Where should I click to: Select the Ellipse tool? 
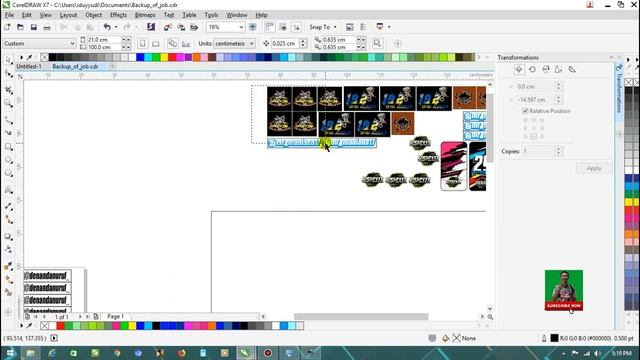click(x=8, y=160)
